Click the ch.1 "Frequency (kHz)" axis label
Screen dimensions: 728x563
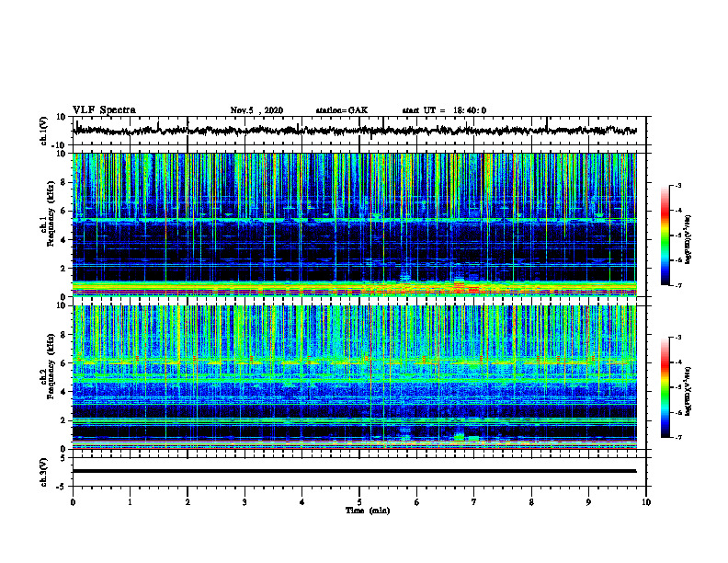pos(51,214)
